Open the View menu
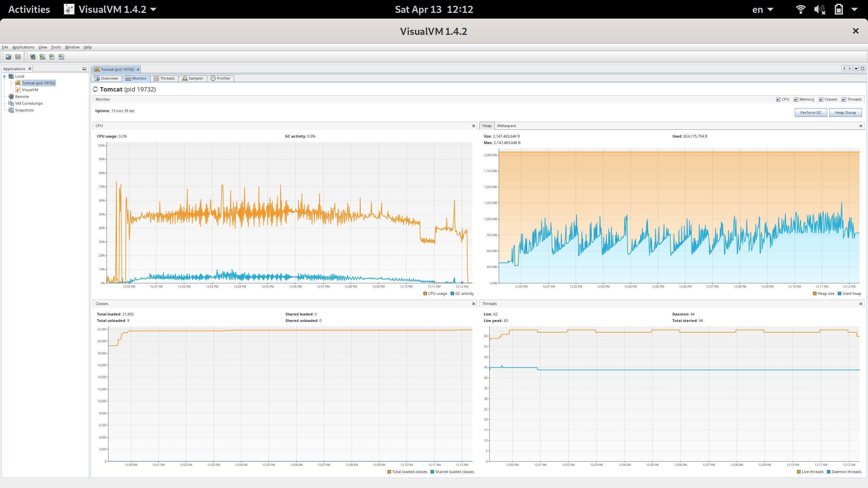868x488 pixels. (x=43, y=47)
